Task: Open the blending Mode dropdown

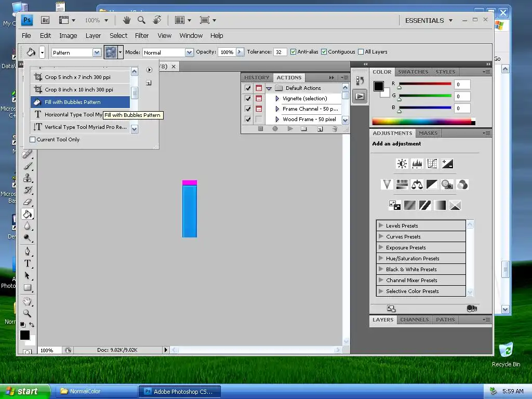Action: tap(189, 52)
